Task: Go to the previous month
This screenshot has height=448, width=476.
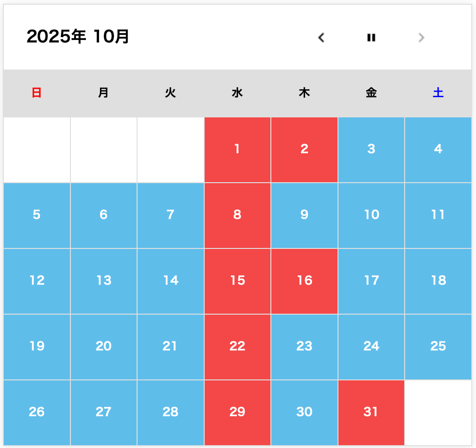Action: [x=321, y=38]
